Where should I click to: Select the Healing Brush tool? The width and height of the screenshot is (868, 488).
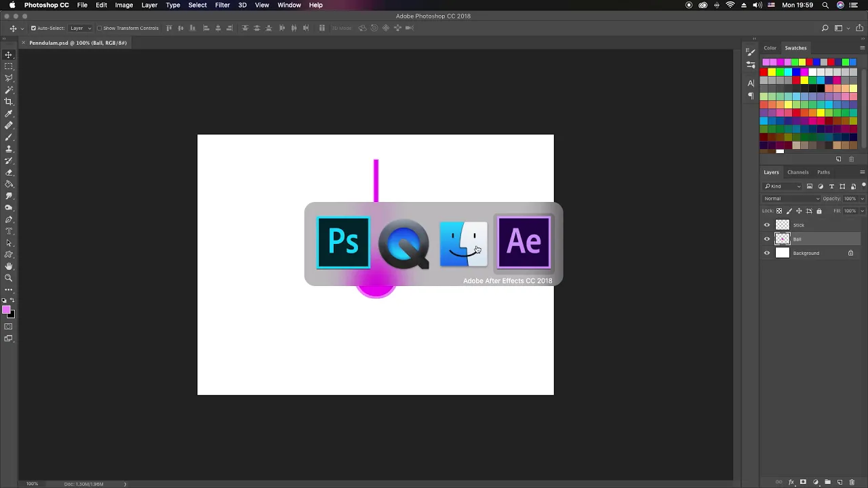click(x=9, y=125)
